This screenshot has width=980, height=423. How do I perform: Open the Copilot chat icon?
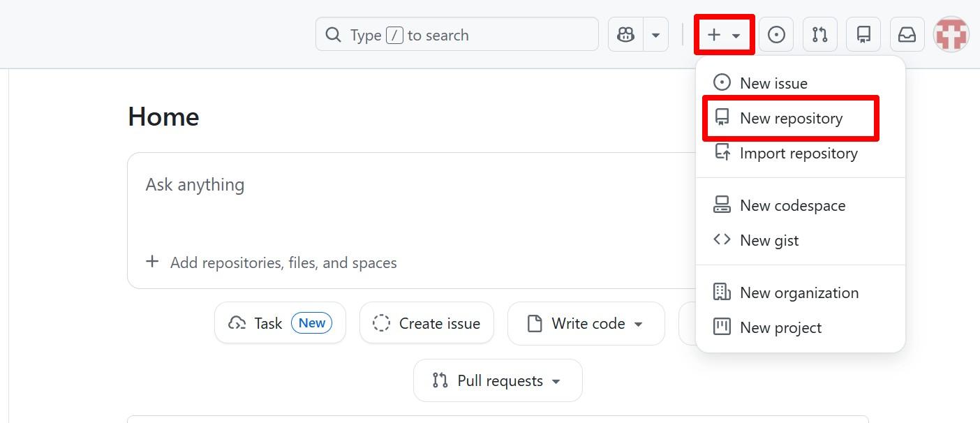tap(626, 35)
